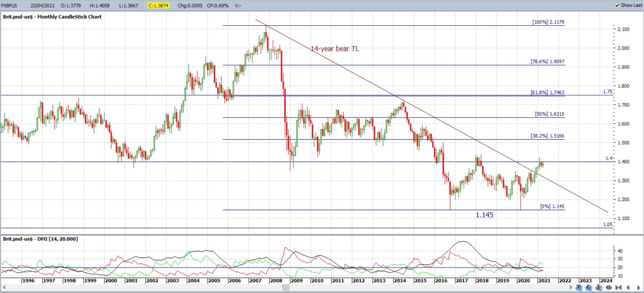The width and height of the screenshot is (644, 293).
Task: Click the date 23/04/2021 in header
Action: click(43, 5)
